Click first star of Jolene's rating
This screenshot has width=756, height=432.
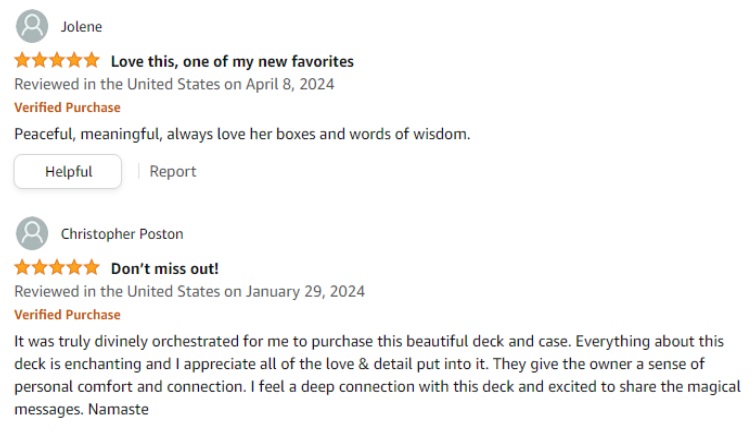[x=23, y=61]
